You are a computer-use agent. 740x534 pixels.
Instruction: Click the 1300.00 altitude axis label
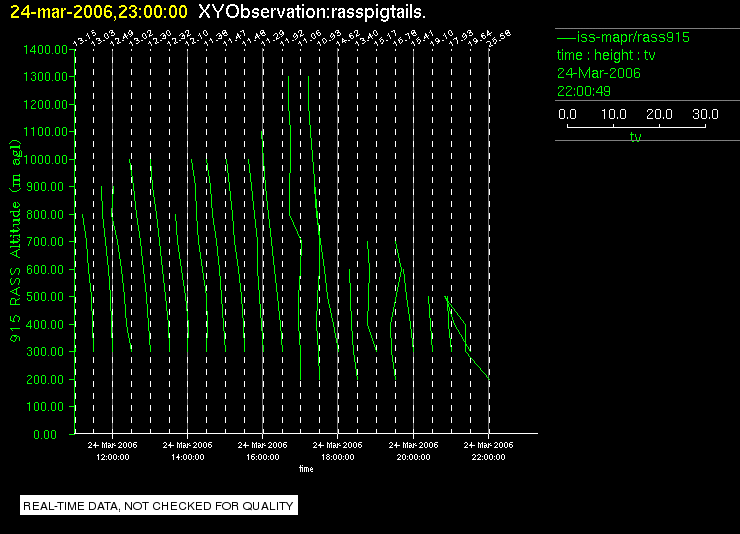point(45,76)
